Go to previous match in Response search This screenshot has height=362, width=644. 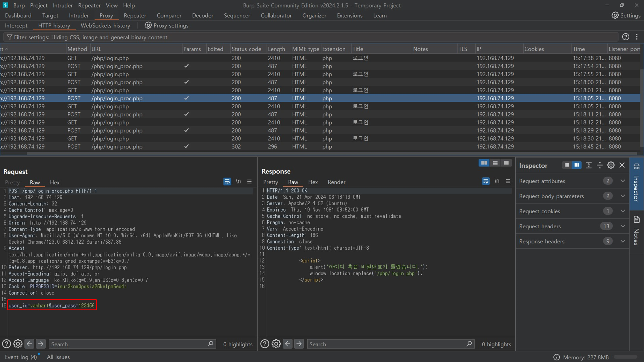[287, 344]
